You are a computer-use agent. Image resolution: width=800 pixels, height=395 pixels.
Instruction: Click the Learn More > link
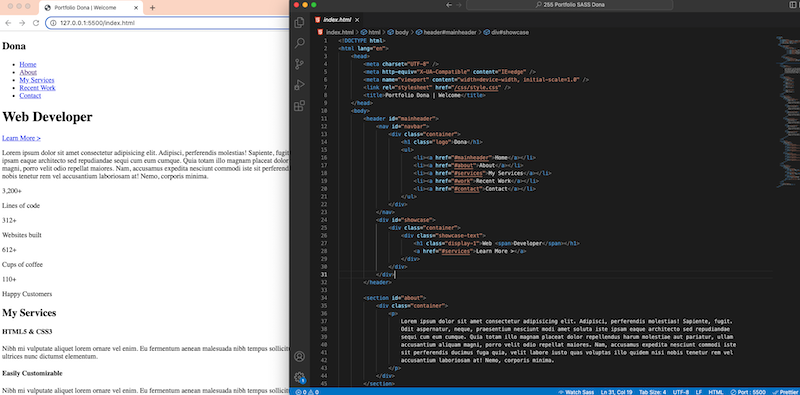click(x=21, y=138)
